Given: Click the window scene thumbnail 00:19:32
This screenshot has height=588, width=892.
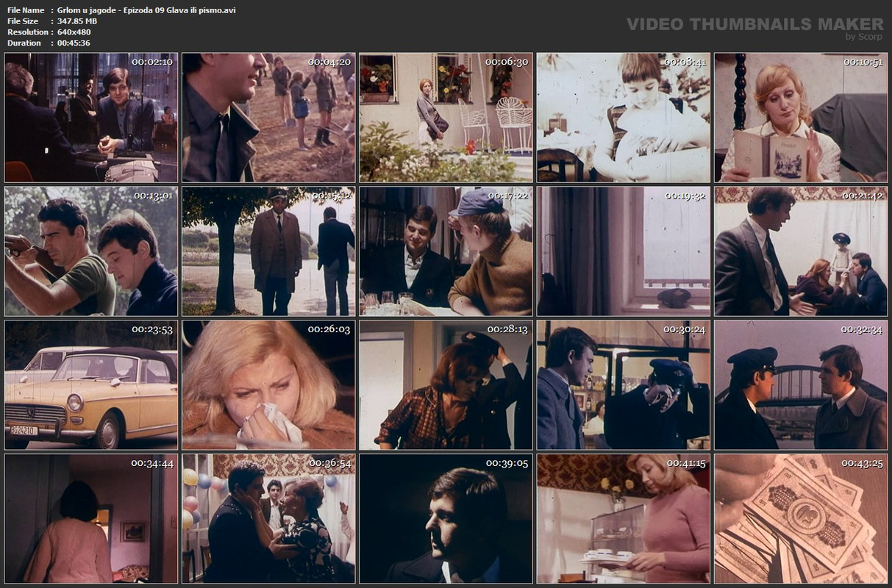Looking at the screenshot, I should [624, 251].
